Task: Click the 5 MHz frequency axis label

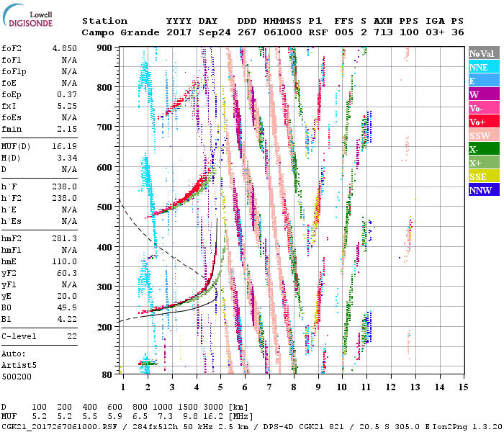Action: (220, 387)
